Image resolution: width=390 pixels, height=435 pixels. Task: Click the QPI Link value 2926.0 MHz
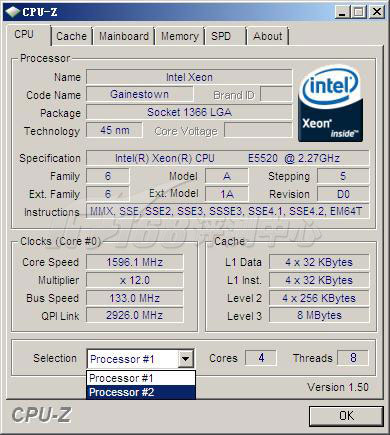(x=135, y=315)
